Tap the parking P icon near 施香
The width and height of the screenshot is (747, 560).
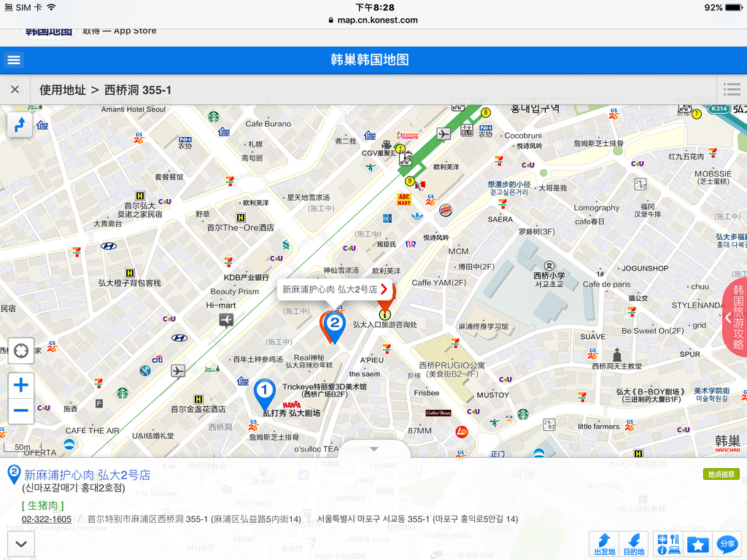[99, 404]
